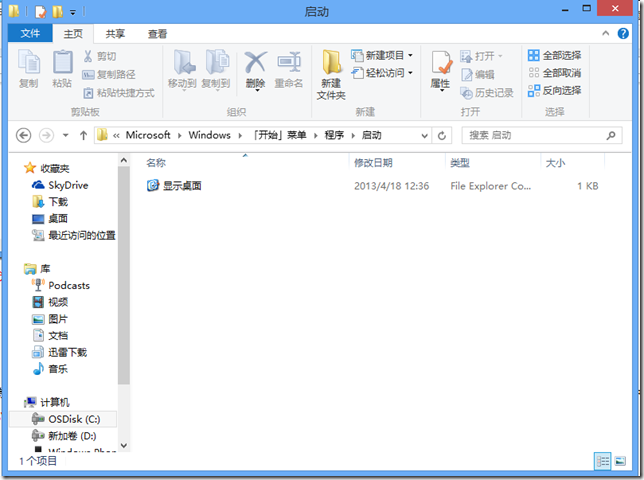Open the Videos (视频) library
This screenshot has height=480, width=644.
[x=50, y=302]
